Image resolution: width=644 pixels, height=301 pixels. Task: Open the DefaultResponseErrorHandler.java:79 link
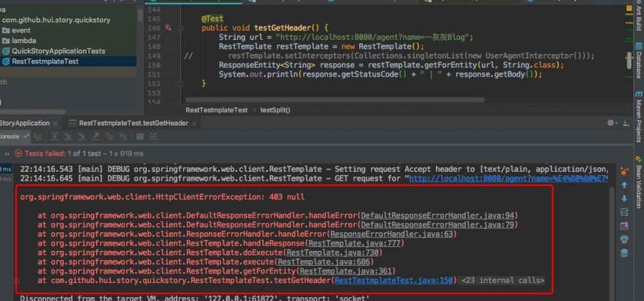tap(438, 224)
